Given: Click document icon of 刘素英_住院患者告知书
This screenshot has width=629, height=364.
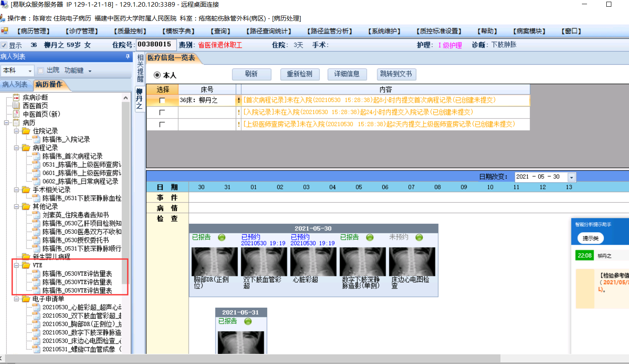Looking at the screenshot, I should pos(36,215).
